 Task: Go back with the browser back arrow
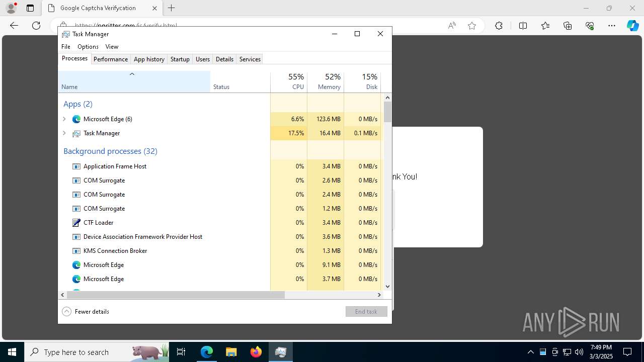[x=14, y=26]
